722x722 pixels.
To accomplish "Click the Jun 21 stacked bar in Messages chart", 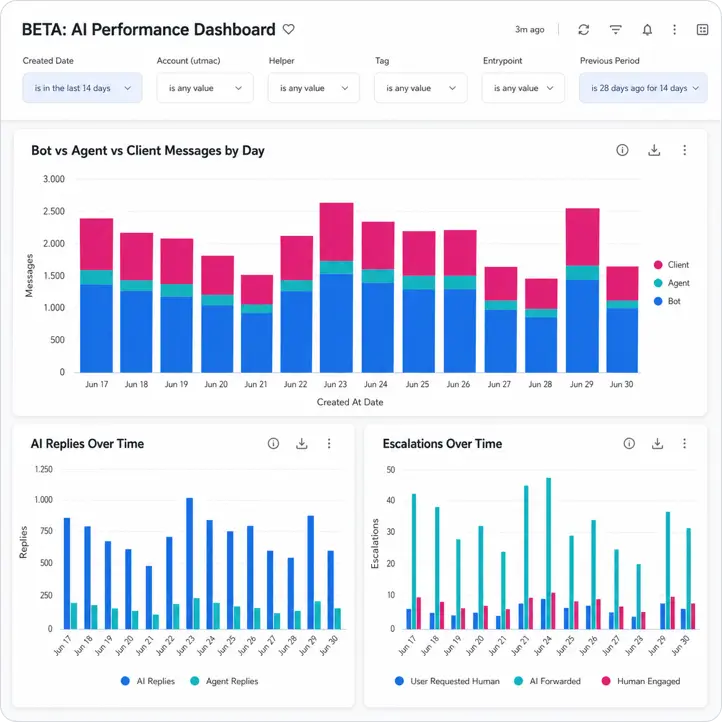I will (256, 324).
